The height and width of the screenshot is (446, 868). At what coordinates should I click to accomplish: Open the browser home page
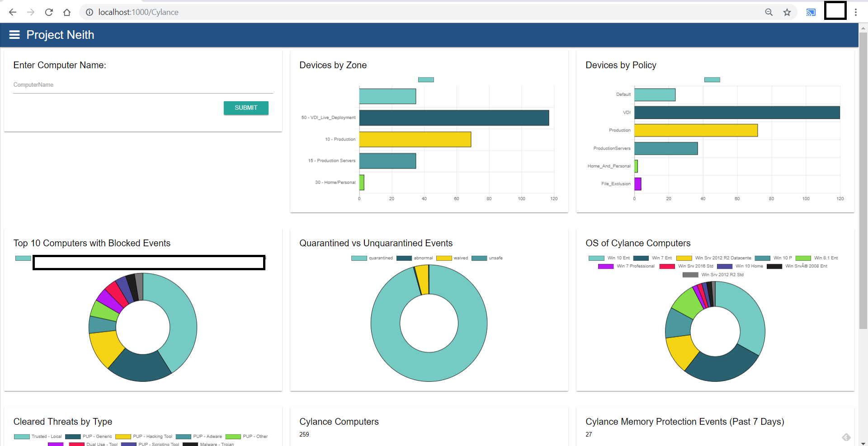coord(67,12)
